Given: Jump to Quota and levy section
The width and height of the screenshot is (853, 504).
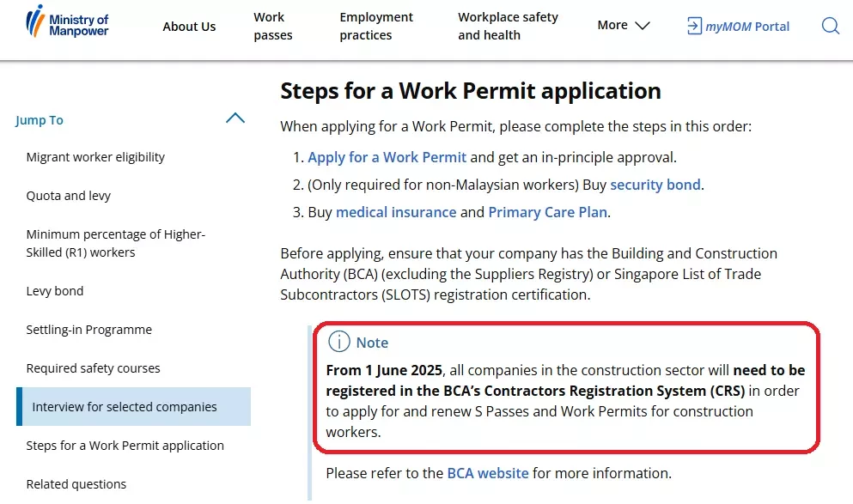Looking at the screenshot, I should point(69,196).
